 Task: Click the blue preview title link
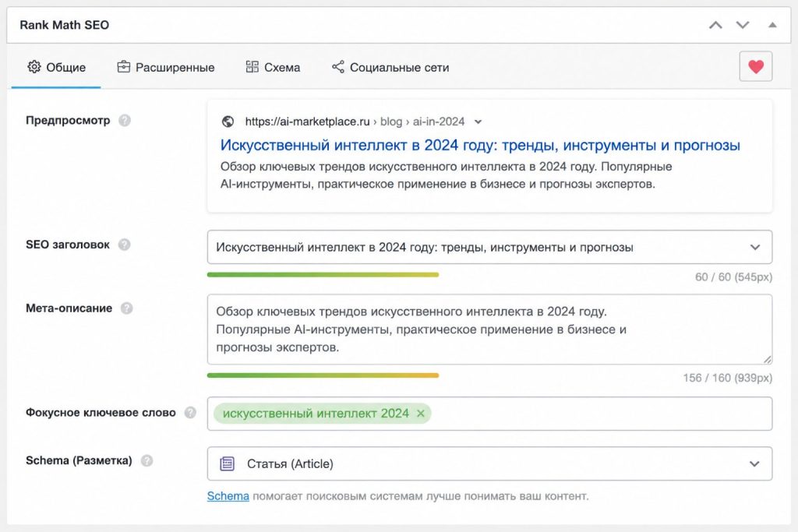480,145
